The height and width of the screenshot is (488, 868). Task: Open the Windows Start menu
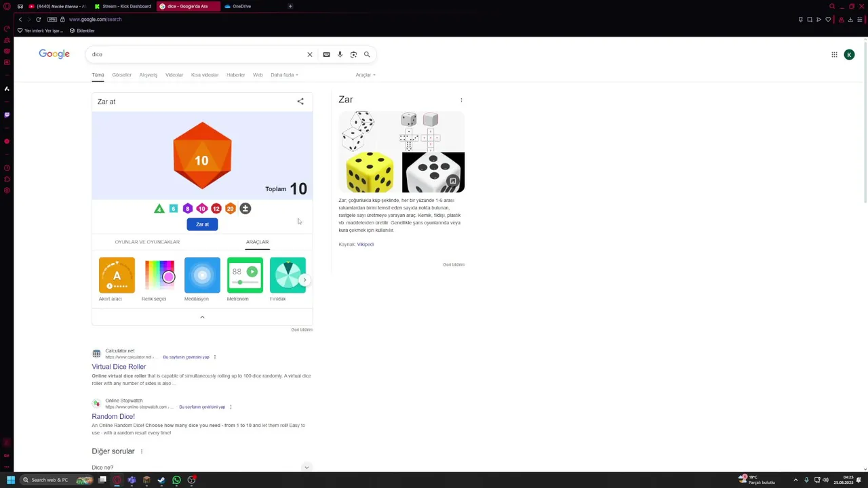click(10, 480)
